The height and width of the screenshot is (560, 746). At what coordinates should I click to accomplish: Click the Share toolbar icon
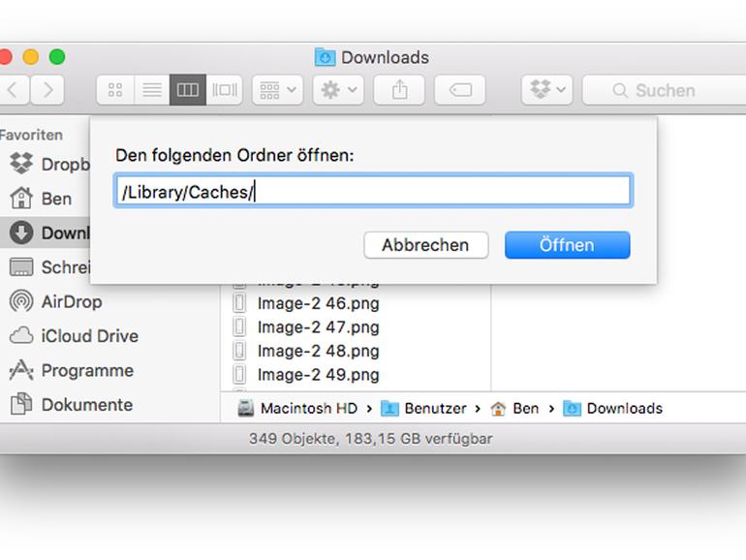399,90
